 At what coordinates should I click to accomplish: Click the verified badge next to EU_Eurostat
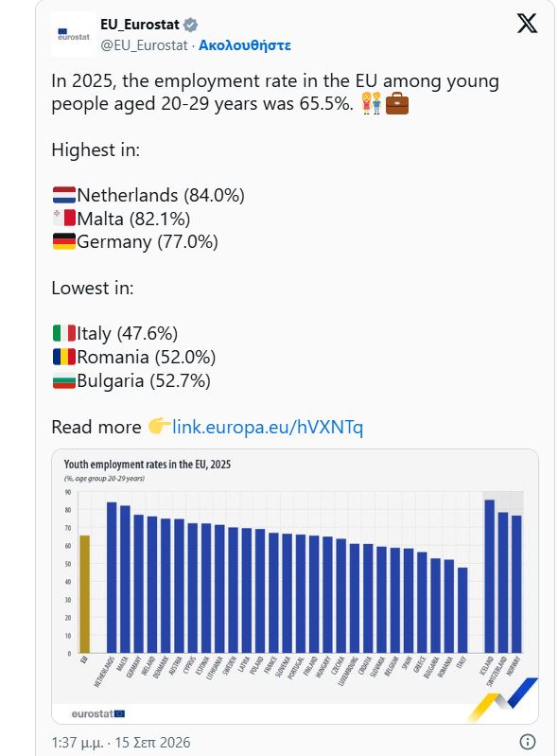point(191,25)
